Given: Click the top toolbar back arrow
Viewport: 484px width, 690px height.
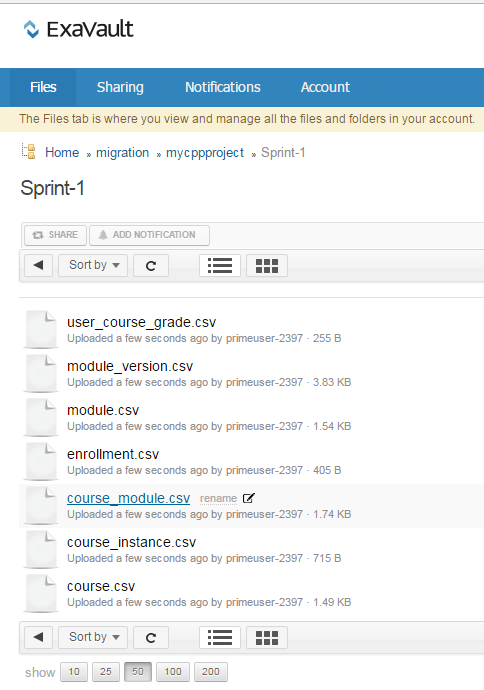Looking at the screenshot, I should (38, 265).
